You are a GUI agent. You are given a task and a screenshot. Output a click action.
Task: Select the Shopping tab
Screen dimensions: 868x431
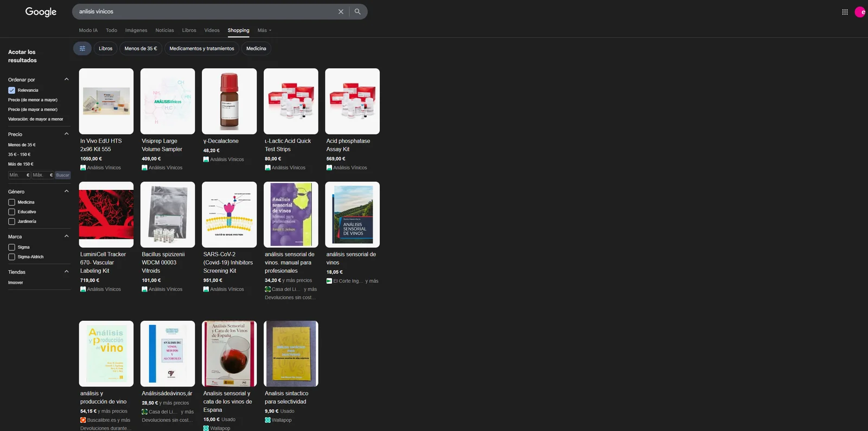pos(238,30)
